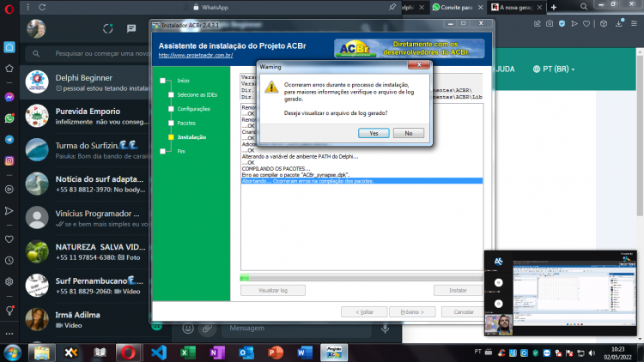Click the browser page vertical scrollbar
Viewport: 644px width, 362px height.
tap(641, 136)
